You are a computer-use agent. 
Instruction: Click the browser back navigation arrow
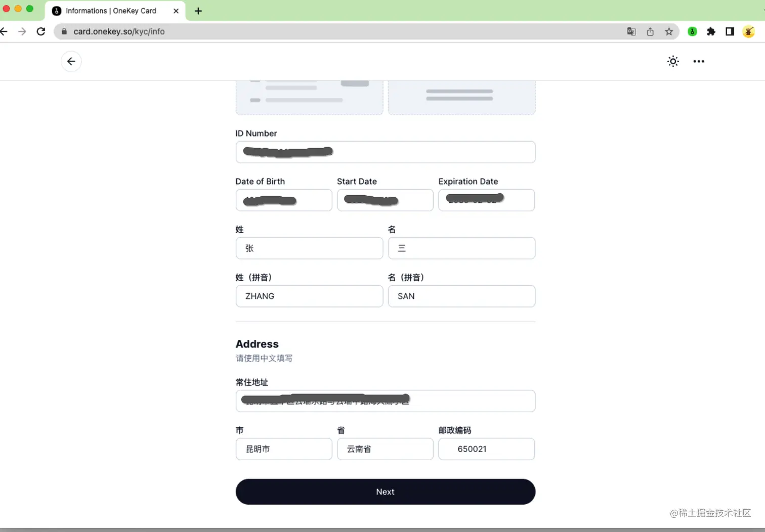point(4,31)
